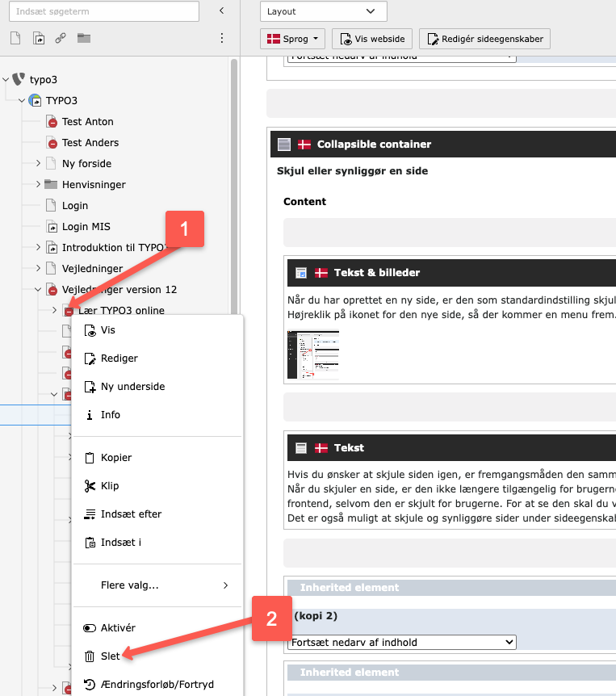Click the folder page type icon
616x696 pixels.
click(x=83, y=38)
